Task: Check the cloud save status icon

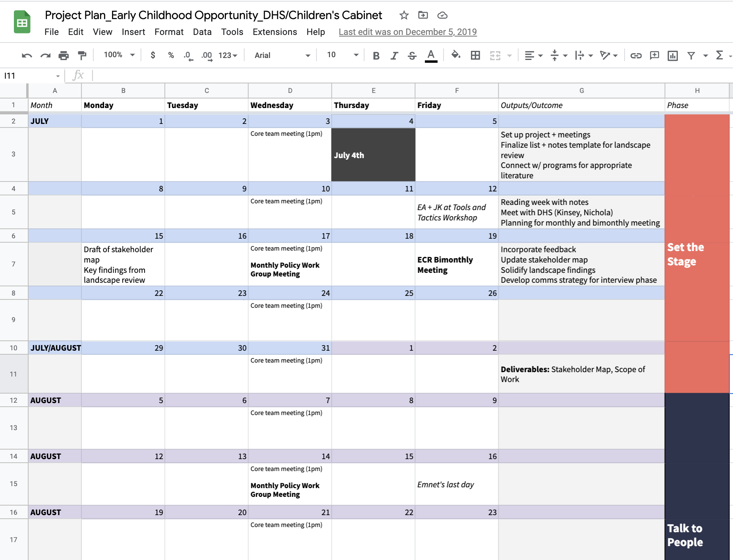Action: pos(442,15)
